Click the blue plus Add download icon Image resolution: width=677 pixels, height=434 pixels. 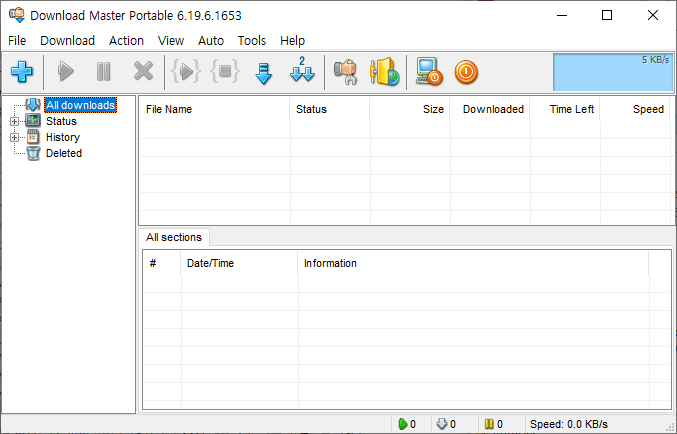click(x=22, y=72)
